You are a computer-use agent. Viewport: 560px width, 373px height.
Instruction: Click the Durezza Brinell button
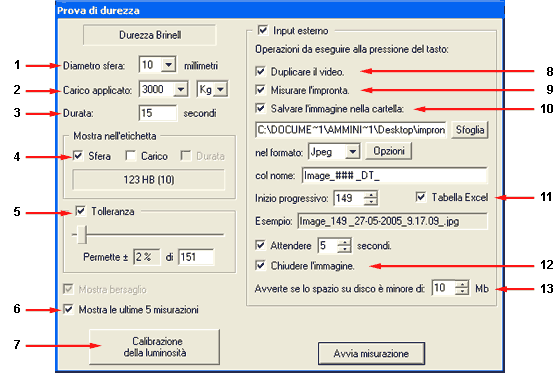tap(150, 35)
